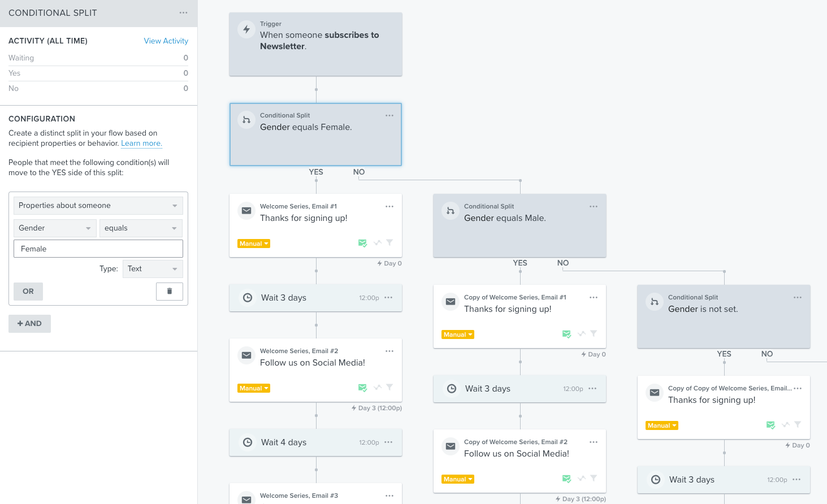
Task: Click the envelope icon on Welcome Series, Email #3
Action: pyautogui.click(x=246, y=499)
